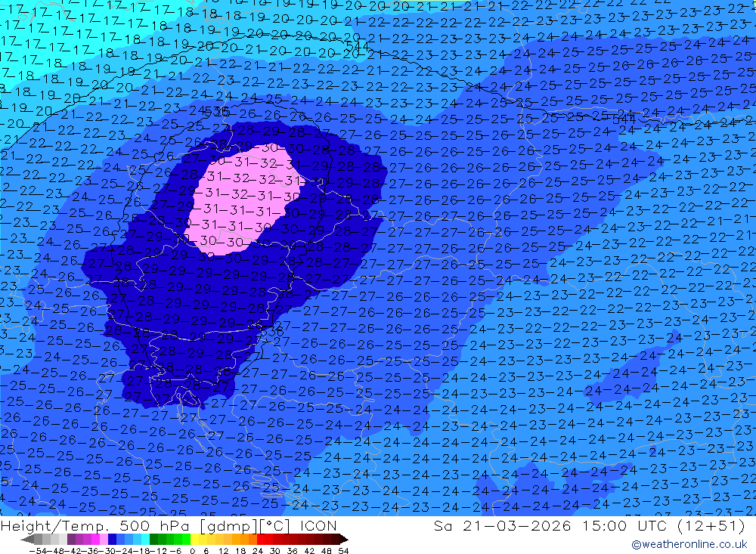
Task: Open the weatheronline.co.uk copyright link
Action: [689, 544]
